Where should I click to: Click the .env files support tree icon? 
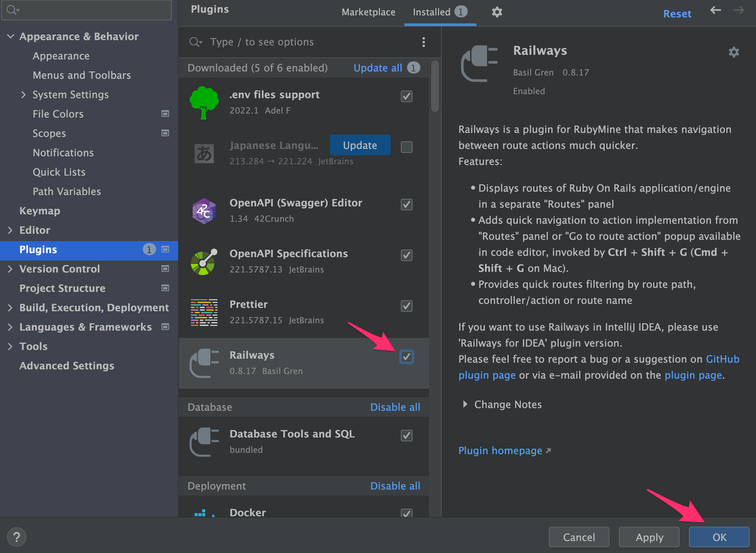(x=204, y=102)
